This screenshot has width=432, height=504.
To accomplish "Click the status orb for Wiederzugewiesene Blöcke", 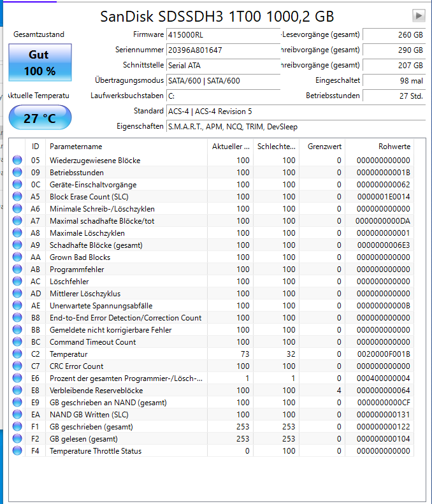I will [17, 160].
